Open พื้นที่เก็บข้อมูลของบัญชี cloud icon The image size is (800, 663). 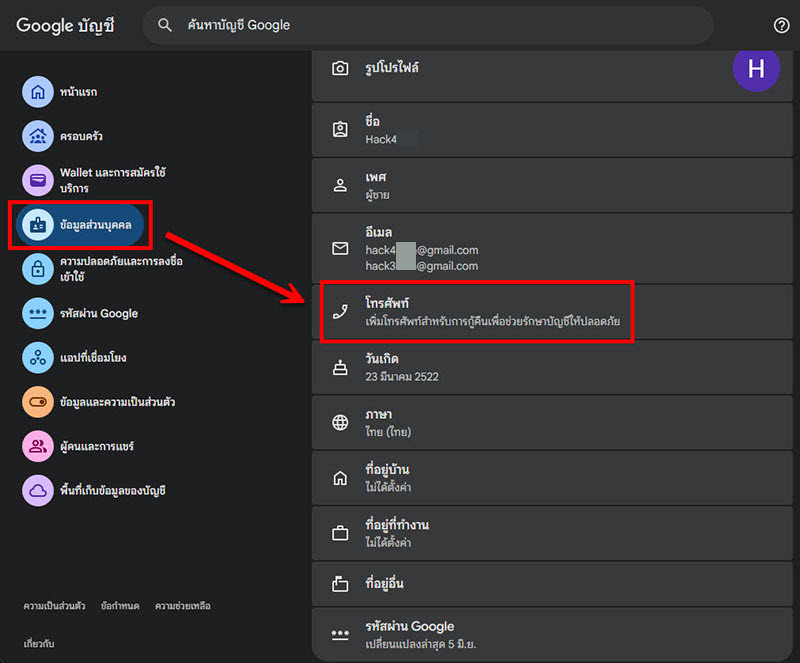38,490
